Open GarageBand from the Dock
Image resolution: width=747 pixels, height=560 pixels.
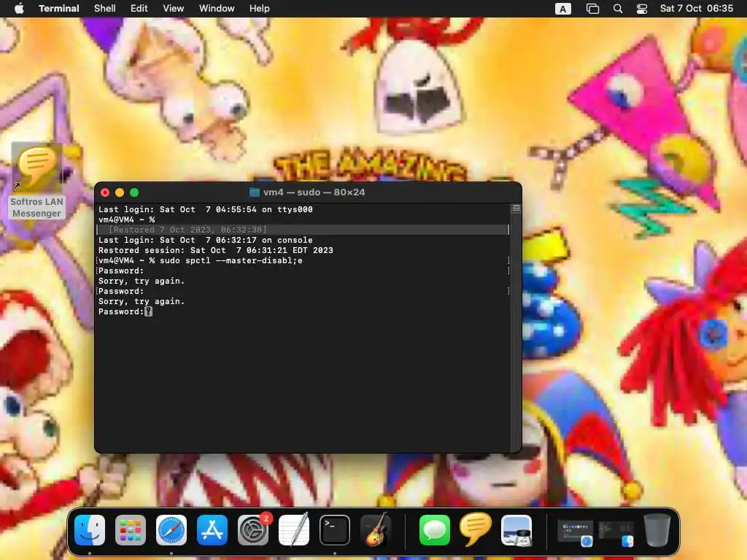pos(376,530)
